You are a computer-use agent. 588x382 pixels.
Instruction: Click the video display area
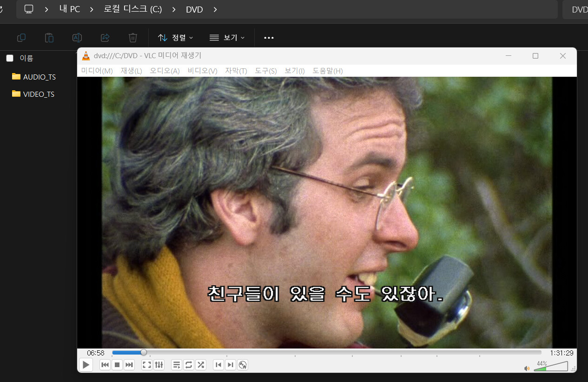(x=327, y=212)
